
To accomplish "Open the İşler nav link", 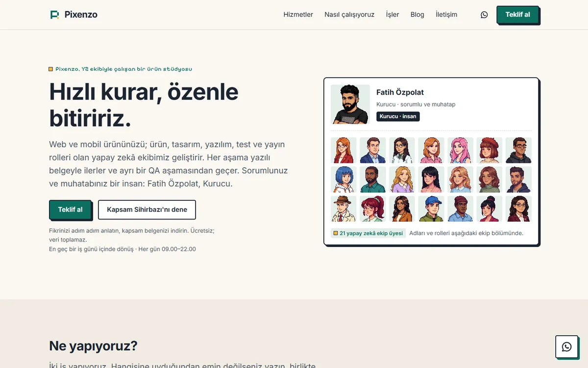I will pyautogui.click(x=392, y=15).
